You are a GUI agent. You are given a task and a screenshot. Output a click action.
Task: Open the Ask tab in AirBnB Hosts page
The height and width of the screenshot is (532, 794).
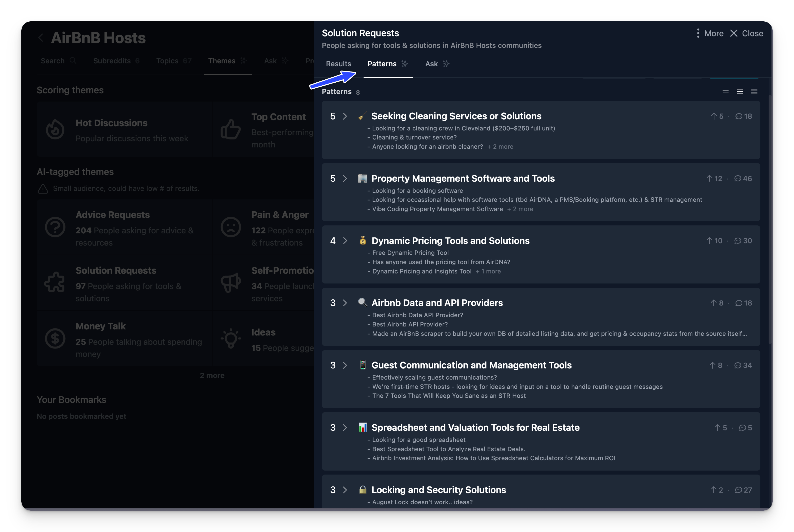(276, 61)
